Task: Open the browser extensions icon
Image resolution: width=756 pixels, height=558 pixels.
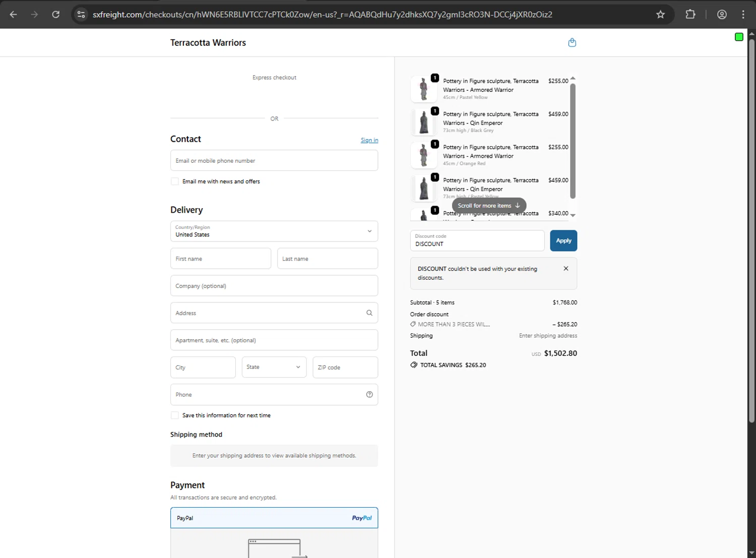Action: pyautogui.click(x=690, y=15)
